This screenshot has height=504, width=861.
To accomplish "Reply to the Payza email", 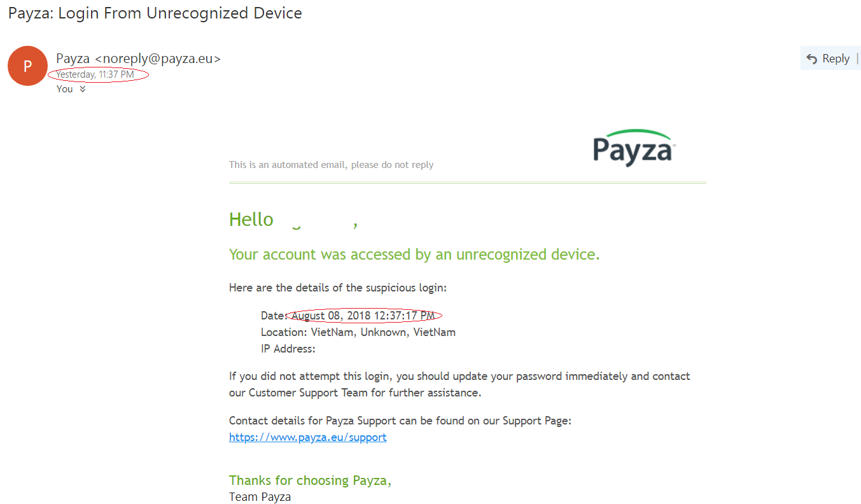I will click(x=829, y=59).
